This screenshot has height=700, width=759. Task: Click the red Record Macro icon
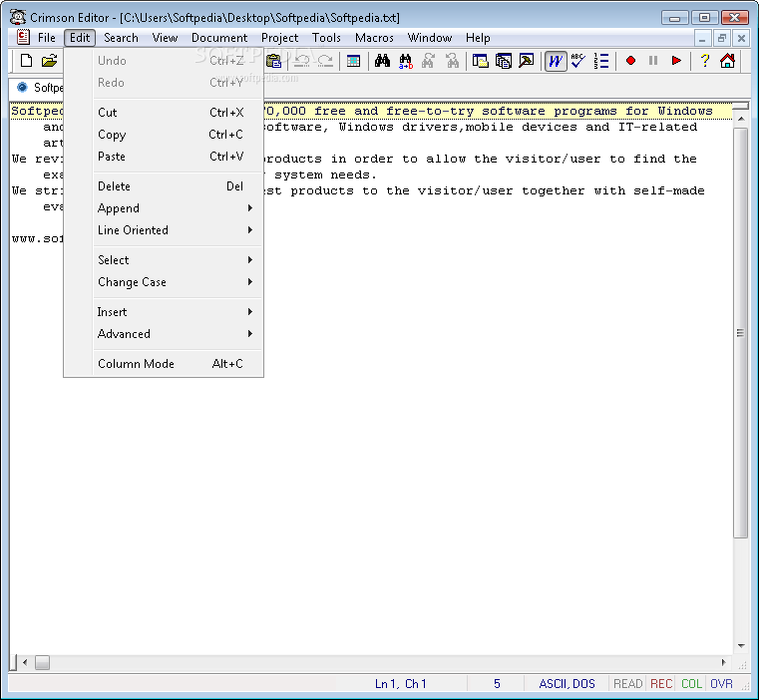pyautogui.click(x=630, y=61)
